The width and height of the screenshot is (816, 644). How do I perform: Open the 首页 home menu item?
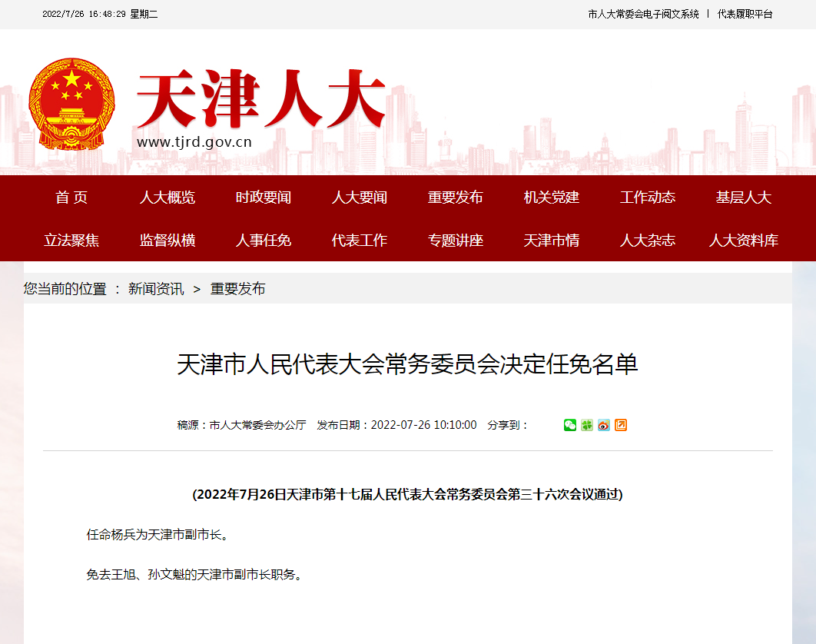click(71, 198)
